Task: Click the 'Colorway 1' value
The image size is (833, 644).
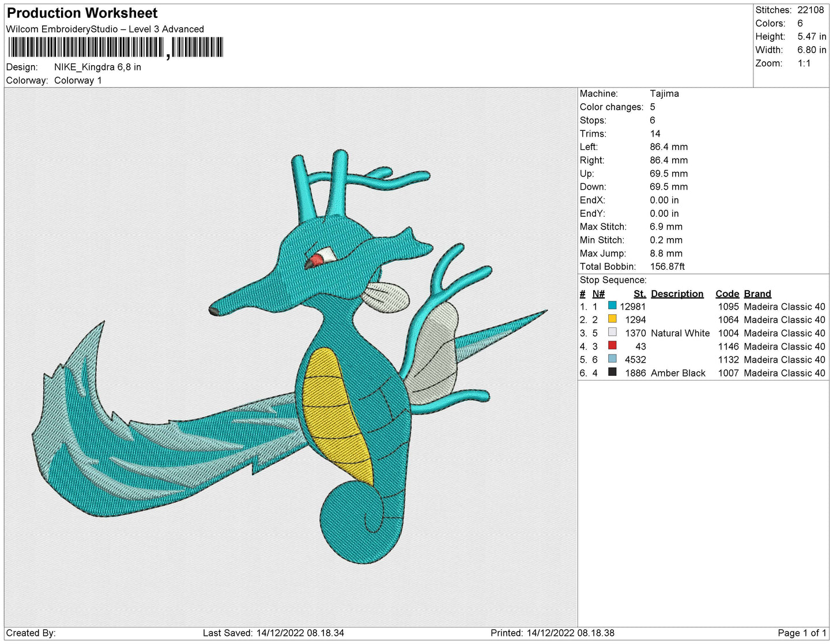Action: pos(78,81)
